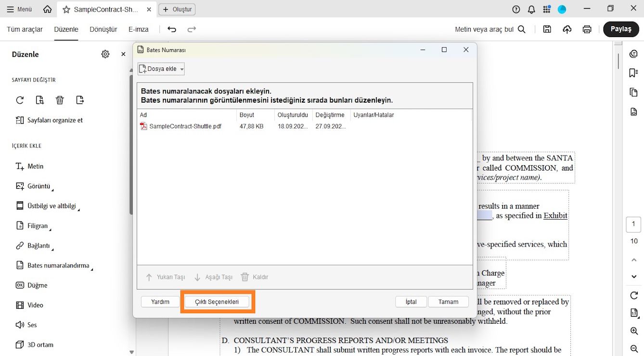Click the page number 1 box
The width and height of the screenshot is (644, 356).
point(633,224)
